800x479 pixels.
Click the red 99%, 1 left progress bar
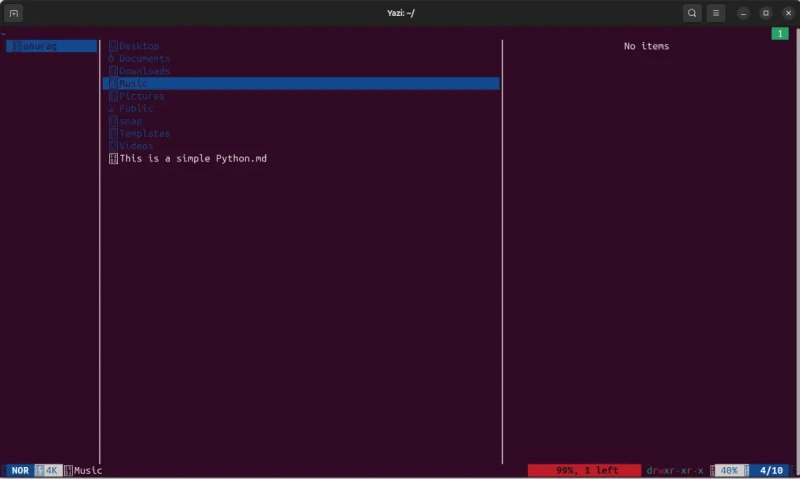click(x=584, y=470)
